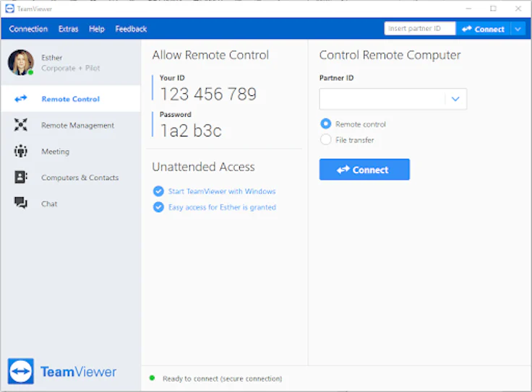Select the Remote Control sidebar tab
This screenshot has width=532, height=392.
tap(71, 99)
